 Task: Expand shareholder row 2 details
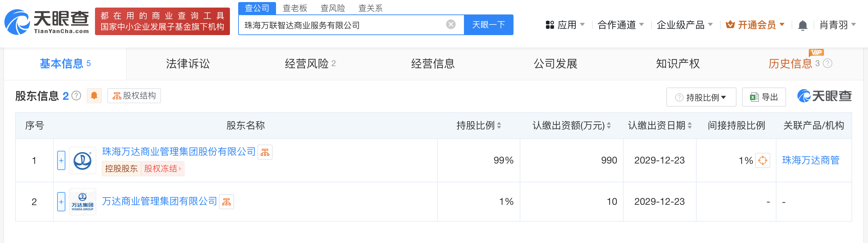pyautogui.click(x=61, y=202)
